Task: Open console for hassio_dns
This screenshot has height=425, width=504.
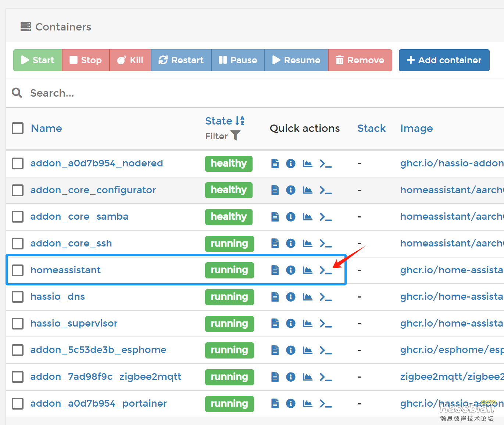Action: (x=326, y=297)
